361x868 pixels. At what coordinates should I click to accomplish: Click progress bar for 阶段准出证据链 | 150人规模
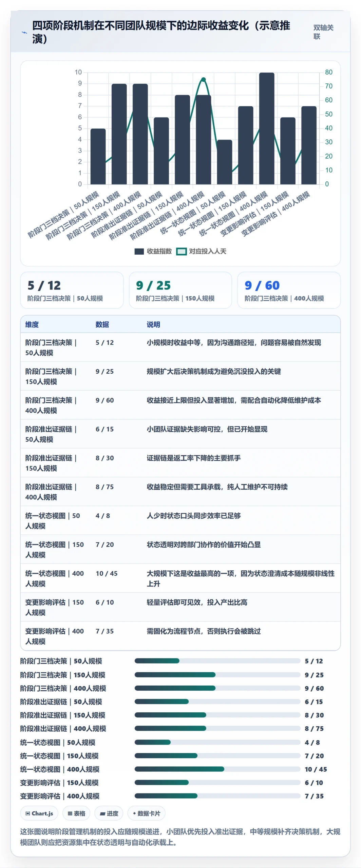pos(217,715)
